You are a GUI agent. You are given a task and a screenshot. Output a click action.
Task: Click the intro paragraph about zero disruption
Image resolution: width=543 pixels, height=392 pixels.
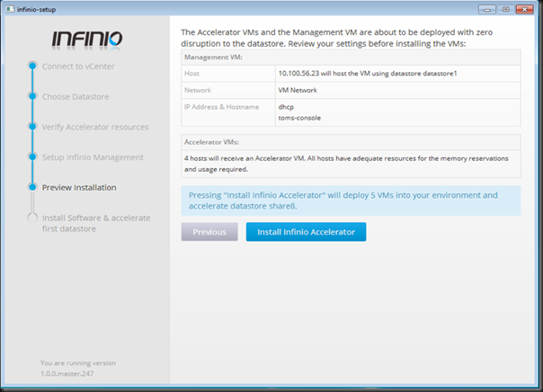(336, 38)
